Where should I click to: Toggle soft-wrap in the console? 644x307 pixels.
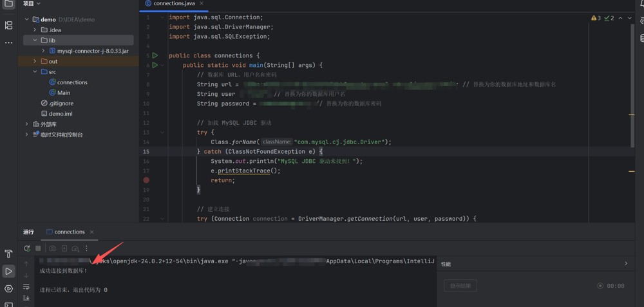26,286
